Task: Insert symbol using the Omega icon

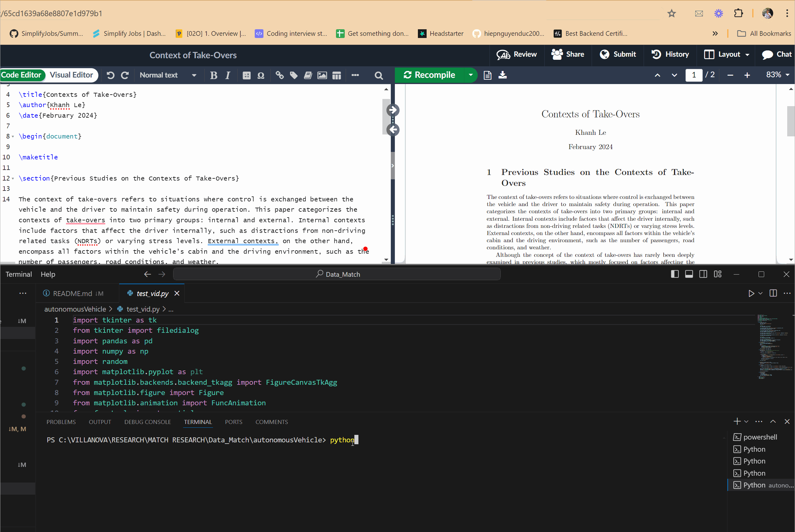Action: point(261,75)
